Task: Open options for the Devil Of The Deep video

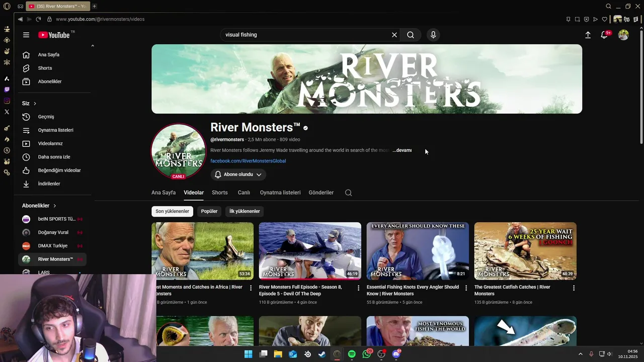Action: coord(358,288)
